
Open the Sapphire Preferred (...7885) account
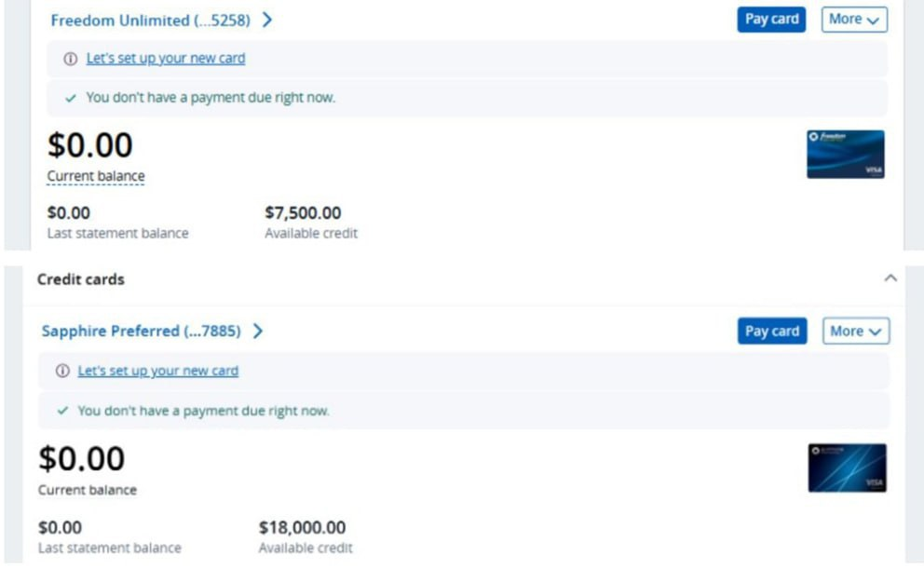point(141,331)
